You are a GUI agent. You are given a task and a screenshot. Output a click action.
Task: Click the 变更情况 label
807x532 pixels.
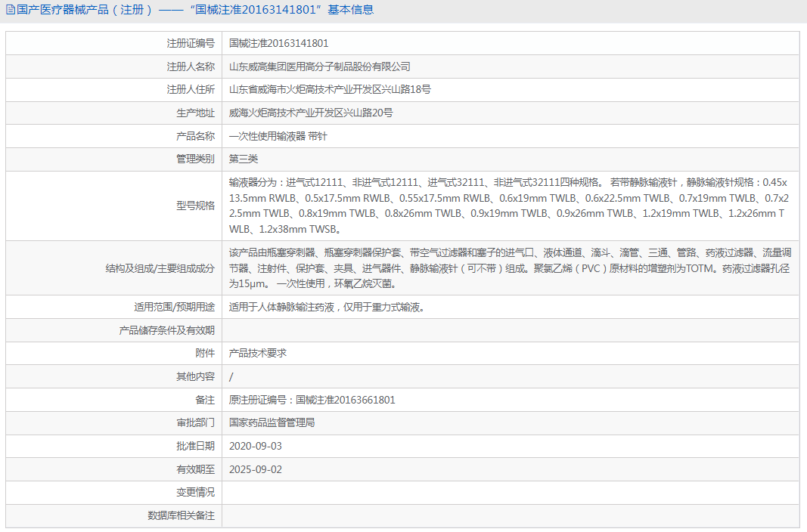(196, 493)
